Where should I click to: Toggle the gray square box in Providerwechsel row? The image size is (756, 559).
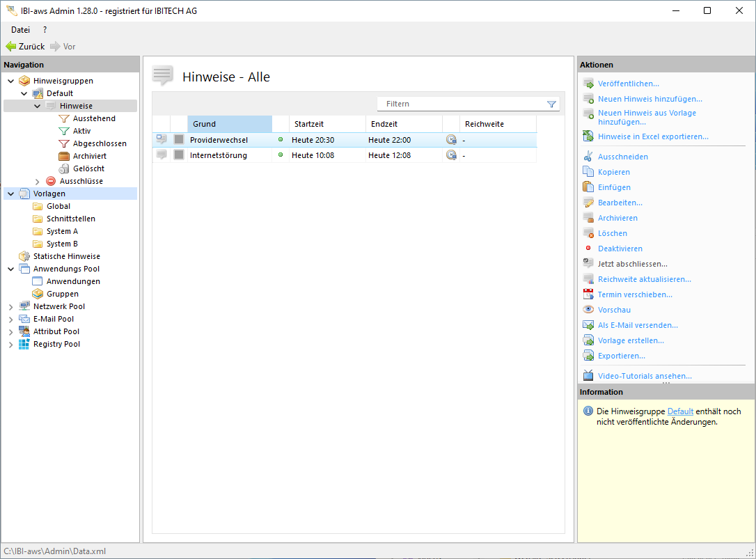179,140
